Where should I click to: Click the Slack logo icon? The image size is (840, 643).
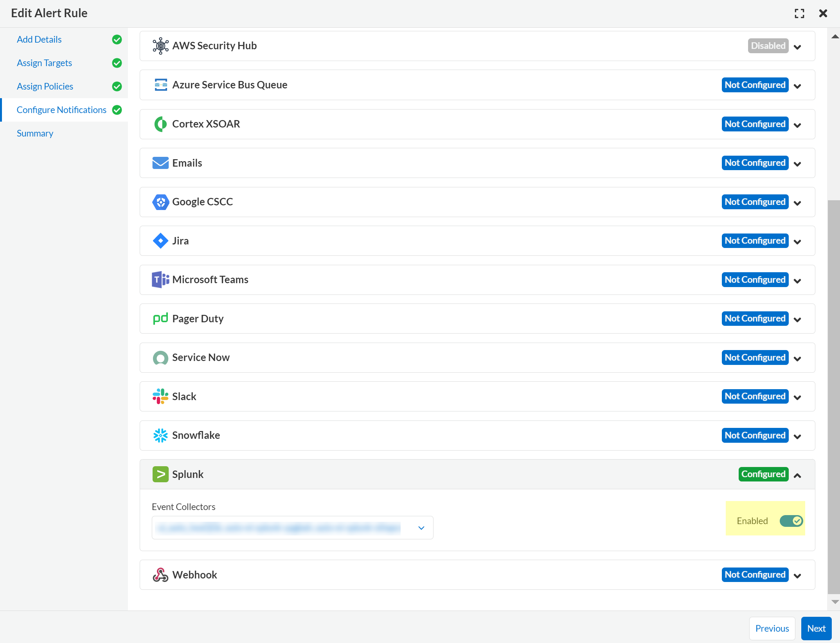[x=160, y=396]
